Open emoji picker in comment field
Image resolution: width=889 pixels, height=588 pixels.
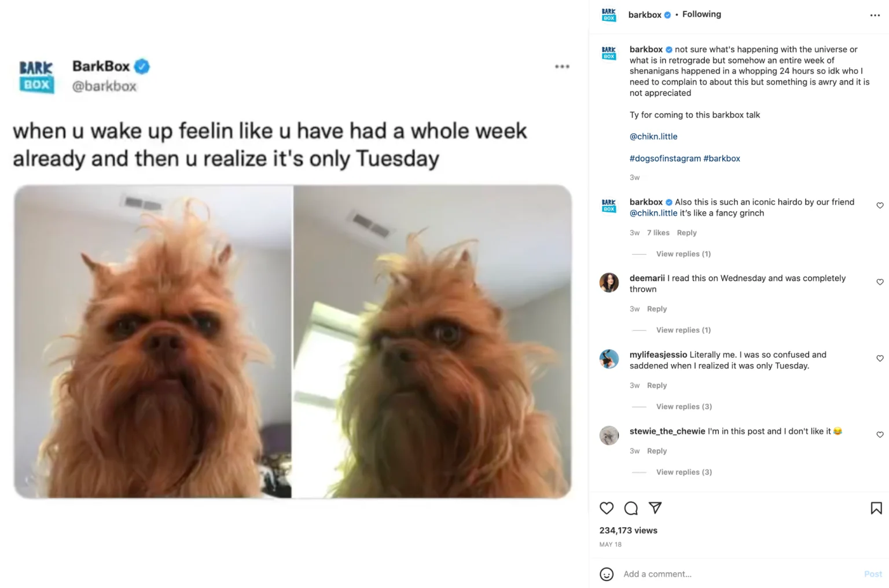(607, 574)
